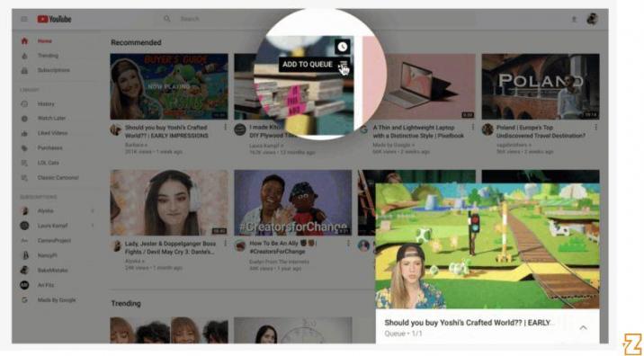Open the upload video icon
This screenshot has width=644, height=356.
point(574,19)
